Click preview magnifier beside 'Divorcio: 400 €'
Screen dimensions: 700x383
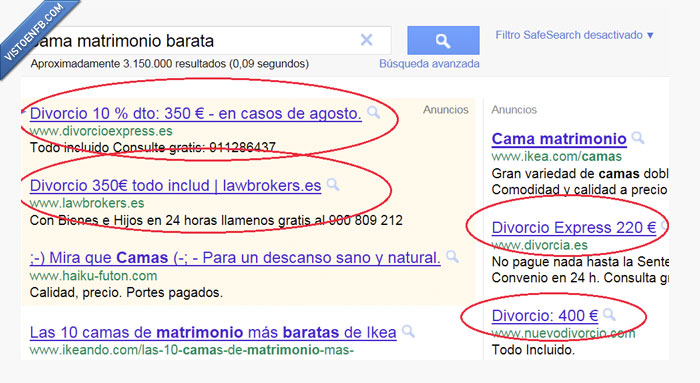tap(609, 315)
